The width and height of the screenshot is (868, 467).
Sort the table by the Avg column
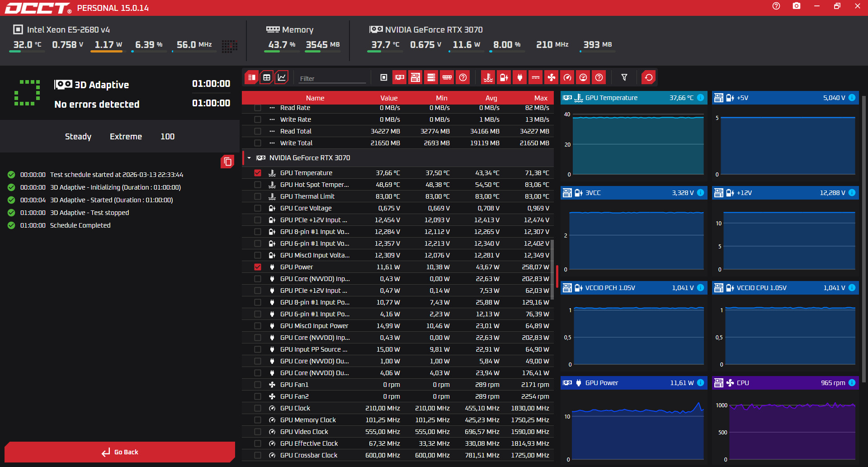(491, 98)
